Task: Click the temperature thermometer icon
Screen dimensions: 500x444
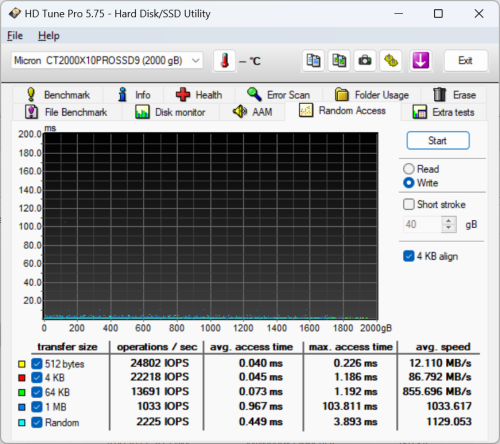Action: tap(225, 61)
